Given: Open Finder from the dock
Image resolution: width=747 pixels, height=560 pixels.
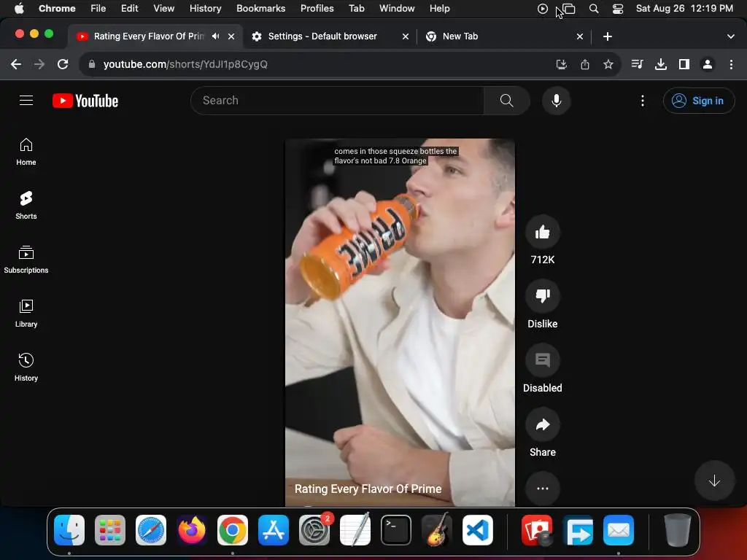Looking at the screenshot, I should [x=69, y=530].
